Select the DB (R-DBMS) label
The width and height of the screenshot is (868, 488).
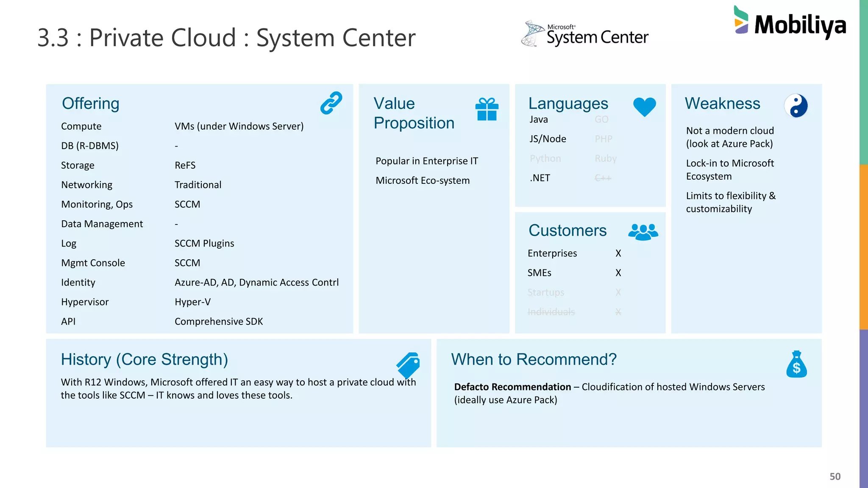pos(90,146)
